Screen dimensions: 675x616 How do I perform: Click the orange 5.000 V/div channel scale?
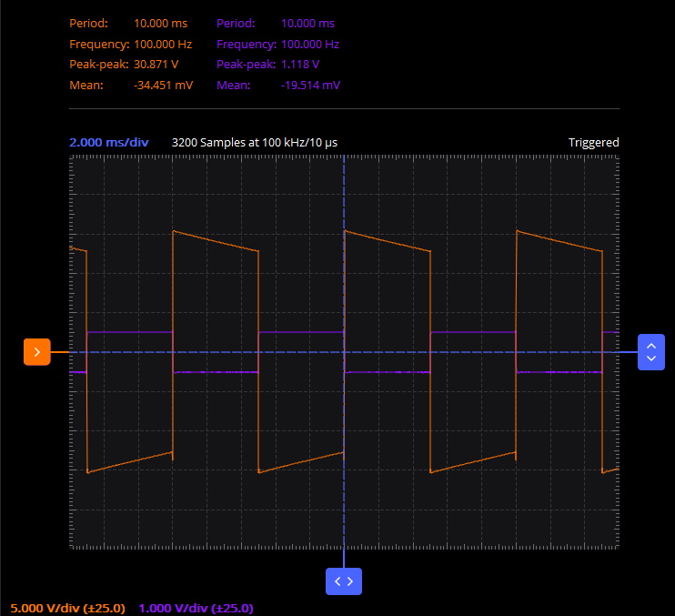click(67, 608)
